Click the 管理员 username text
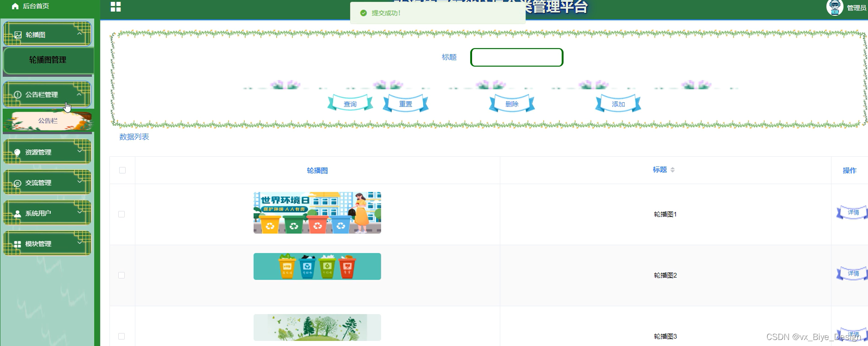The width and height of the screenshot is (868, 346). pos(856,8)
